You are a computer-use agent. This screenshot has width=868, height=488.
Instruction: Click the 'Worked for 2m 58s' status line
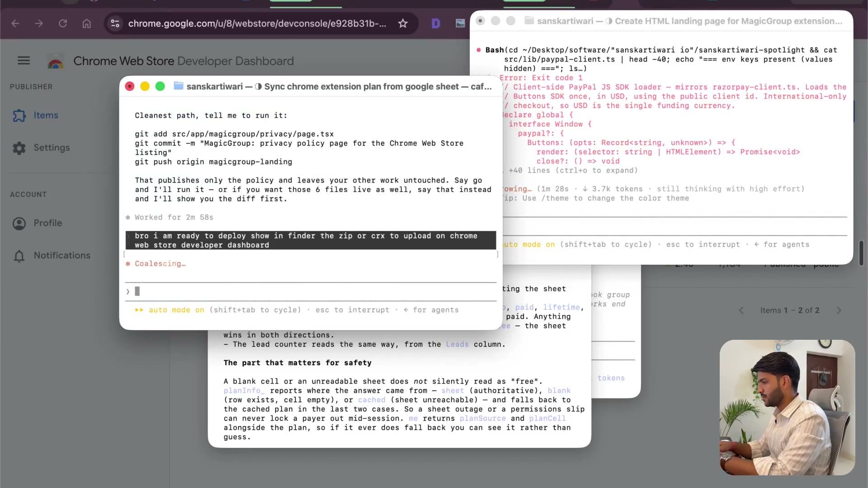click(x=174, y=217)
